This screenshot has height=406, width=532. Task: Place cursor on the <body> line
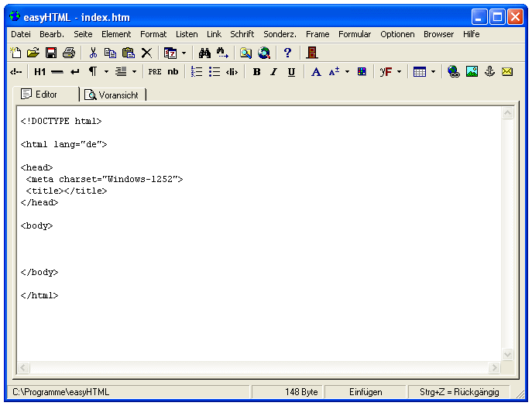pos(36,225)
